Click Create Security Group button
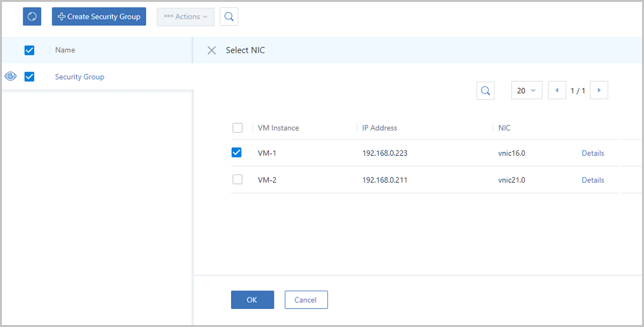This screenshot has width=644, height=327. 99,16
